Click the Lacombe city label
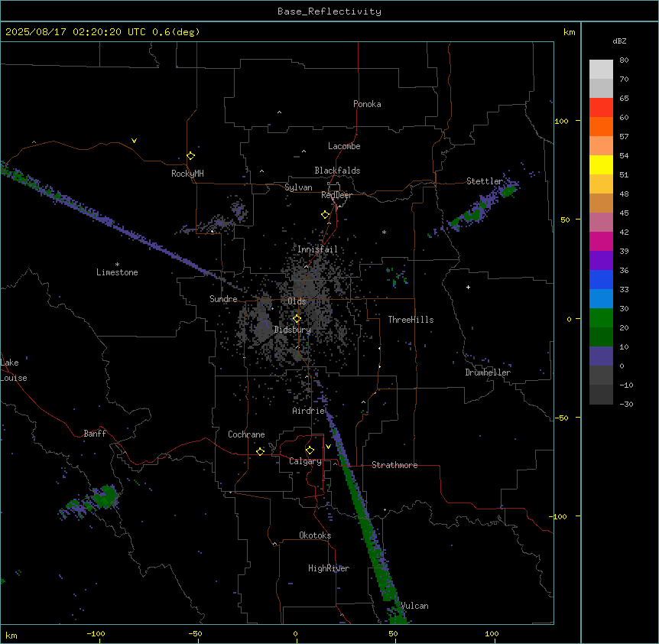This screenshot has width=659, height=644. coord(344,146)
